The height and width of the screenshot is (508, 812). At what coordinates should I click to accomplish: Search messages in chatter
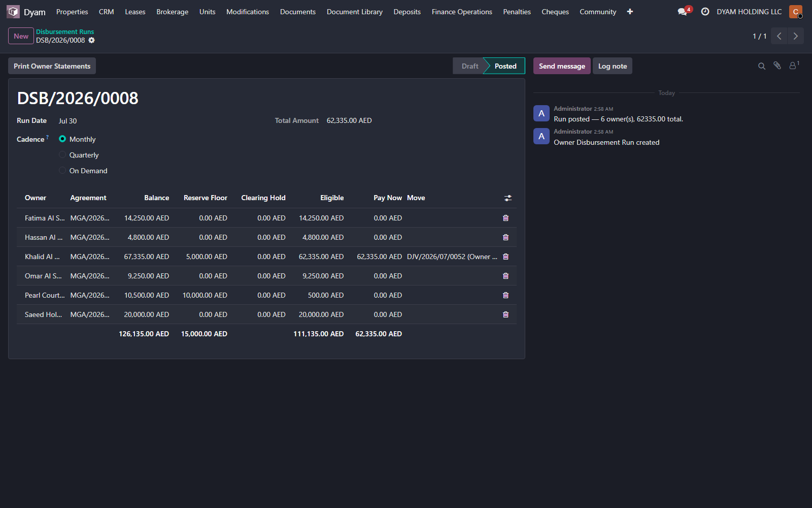[x=762, y=66]
